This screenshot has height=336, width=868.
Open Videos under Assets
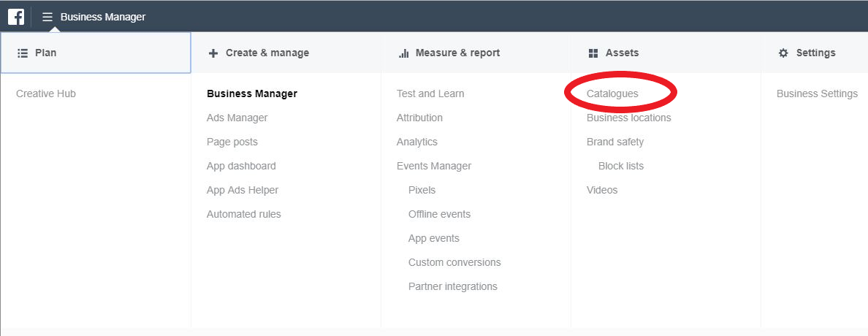tap(602, 190)
